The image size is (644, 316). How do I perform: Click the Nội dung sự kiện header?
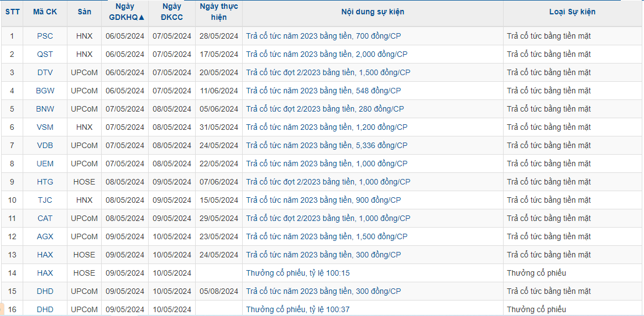373,12
